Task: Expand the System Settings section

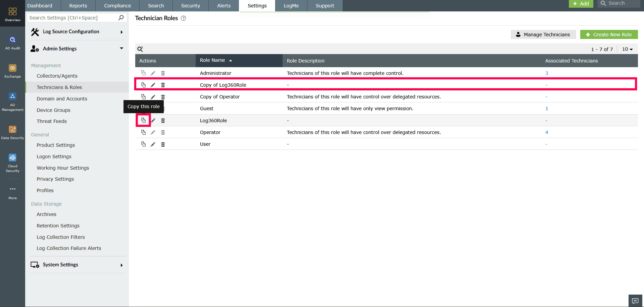Action: (121, 265)
